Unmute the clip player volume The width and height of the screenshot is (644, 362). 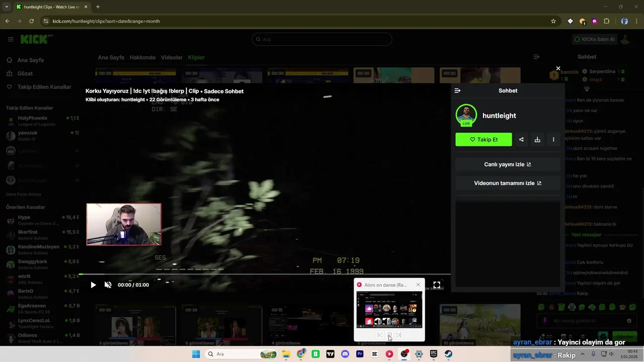coord(108,285)
